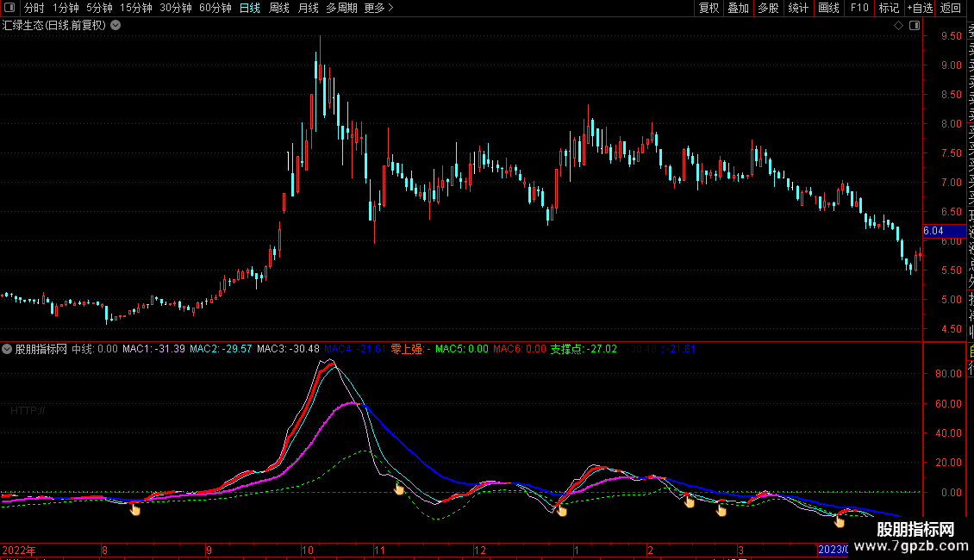This screenshot has width=974, height=560.
Task: Click the 叠加 overlay button
Action: click(x=739, y=8)
